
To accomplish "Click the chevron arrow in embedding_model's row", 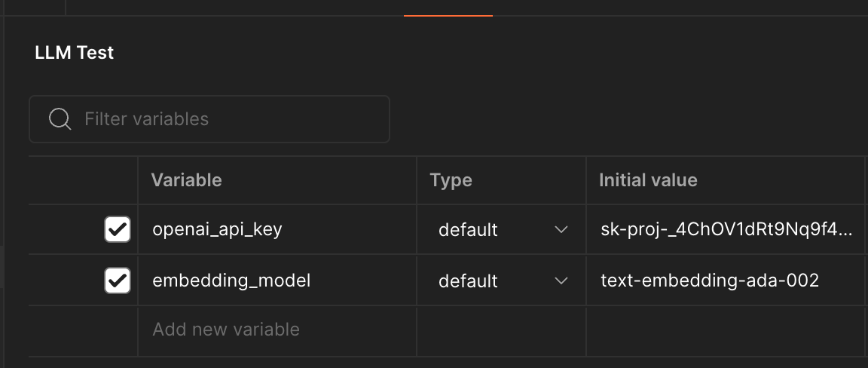I will click(561, 281).
